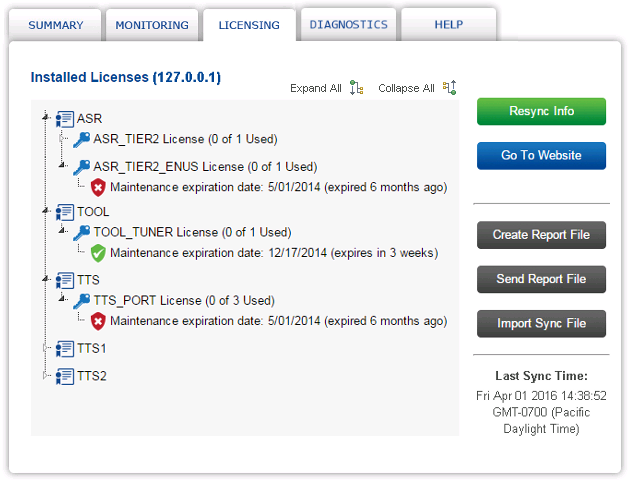The width and height of the screenshot is (630, 482).
Task: Select the TOOL tree row label
Action: click(93, 212)
